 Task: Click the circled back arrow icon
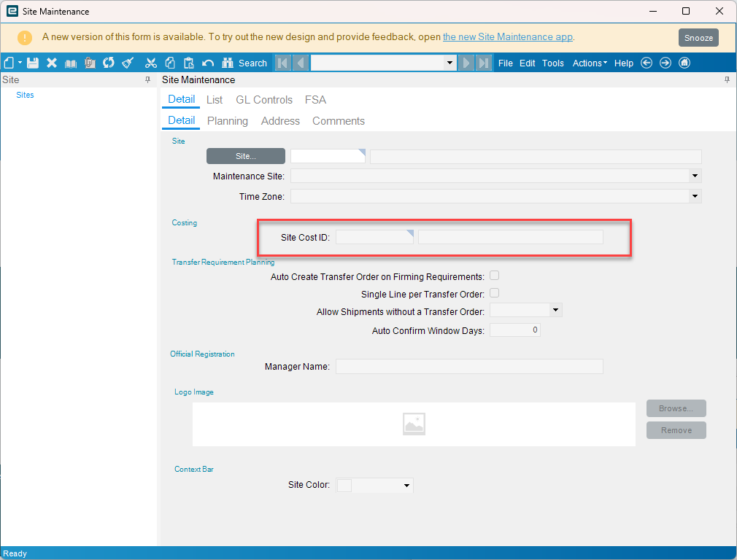[647, 63]
